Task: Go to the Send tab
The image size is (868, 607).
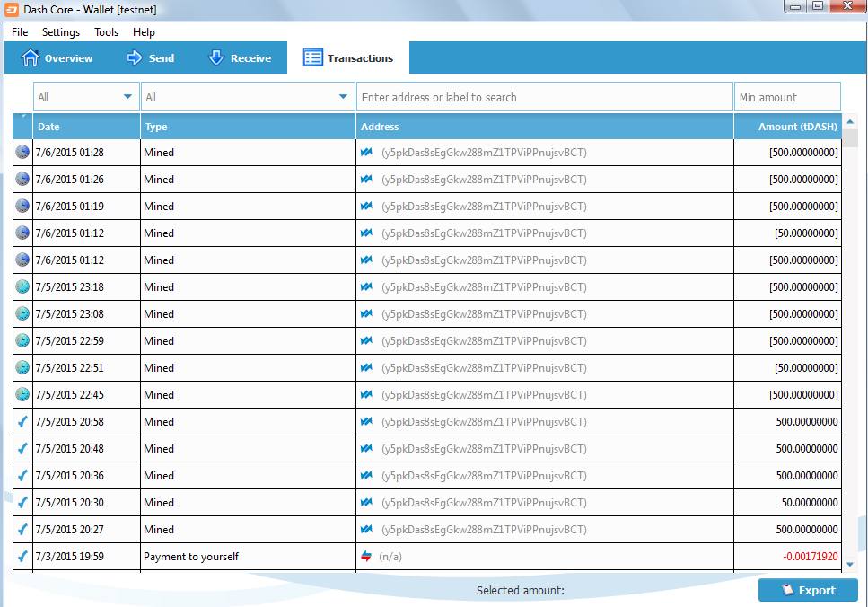Action: tap(151, 57)
